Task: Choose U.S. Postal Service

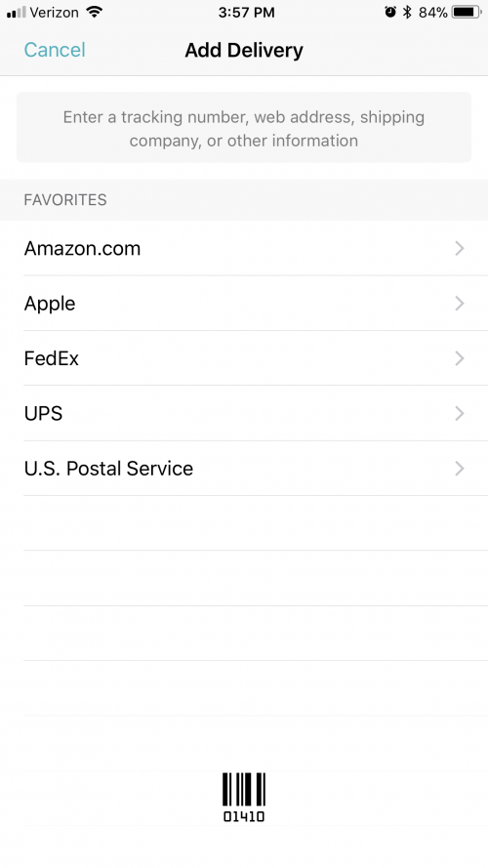Action: point(244,469)
